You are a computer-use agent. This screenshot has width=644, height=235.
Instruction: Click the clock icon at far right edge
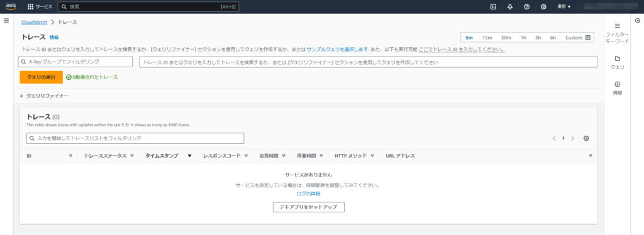(638, 21)
